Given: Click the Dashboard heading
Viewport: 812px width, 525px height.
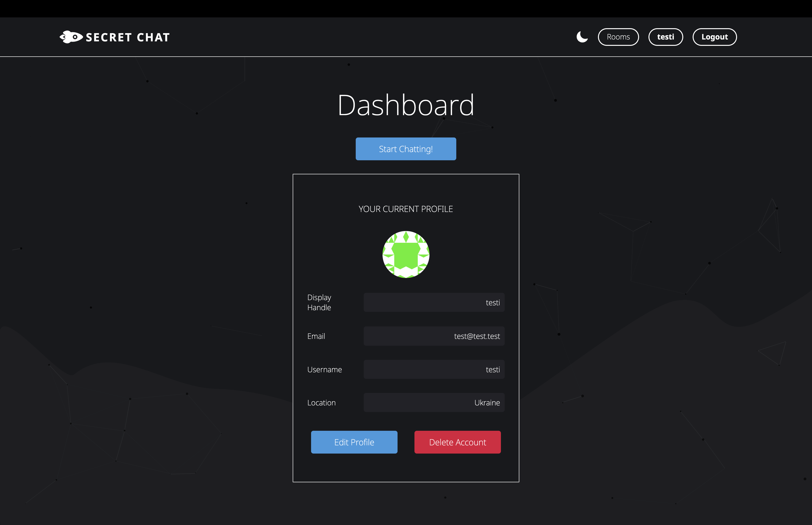Looking at the screenshot, I should tap(406, 105).
